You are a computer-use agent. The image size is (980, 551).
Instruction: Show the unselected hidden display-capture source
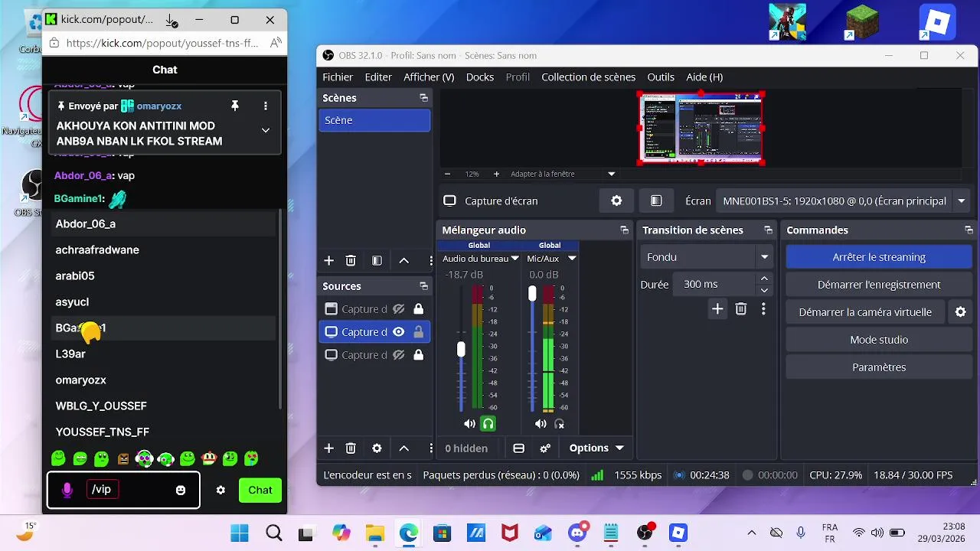(x=398, y=355)
